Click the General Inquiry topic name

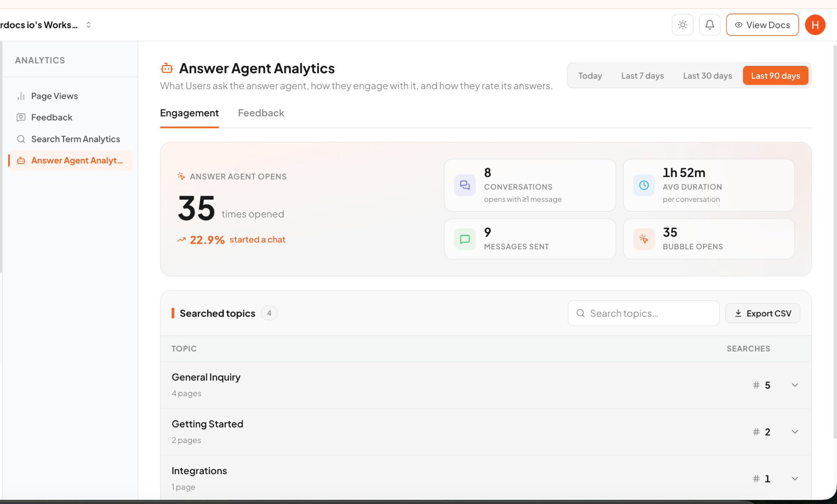pos(206,377)
